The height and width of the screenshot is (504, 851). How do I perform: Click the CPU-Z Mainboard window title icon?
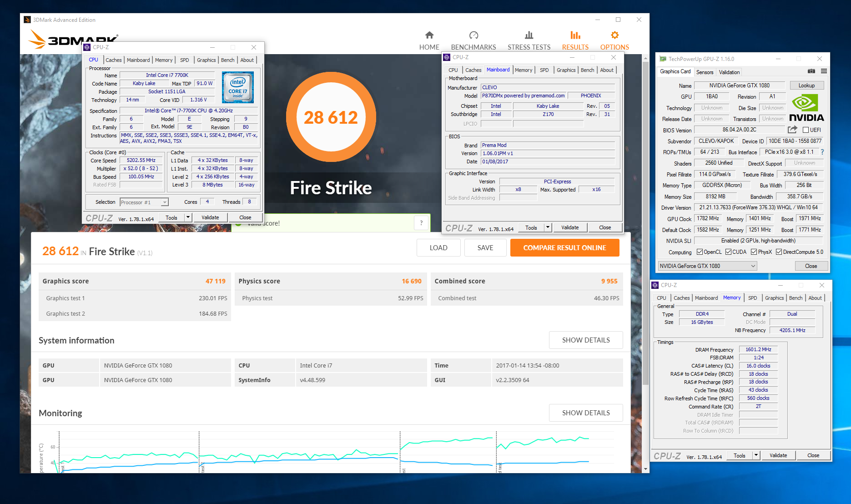click(447, 57)
